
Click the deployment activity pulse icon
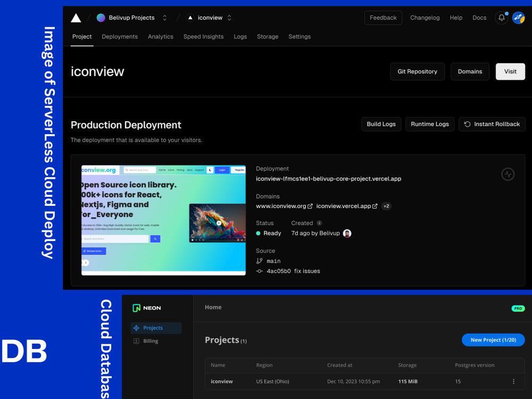click(x=508, y=174)
